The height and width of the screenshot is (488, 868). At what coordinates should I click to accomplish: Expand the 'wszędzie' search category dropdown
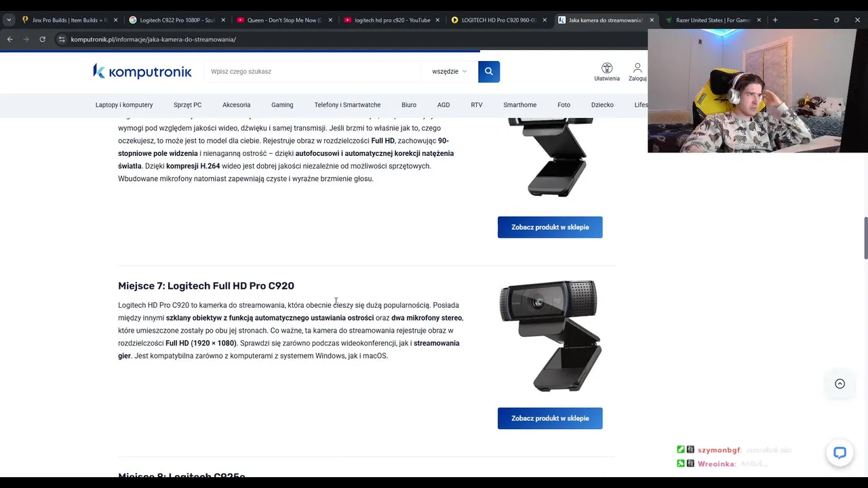point(449,71)
